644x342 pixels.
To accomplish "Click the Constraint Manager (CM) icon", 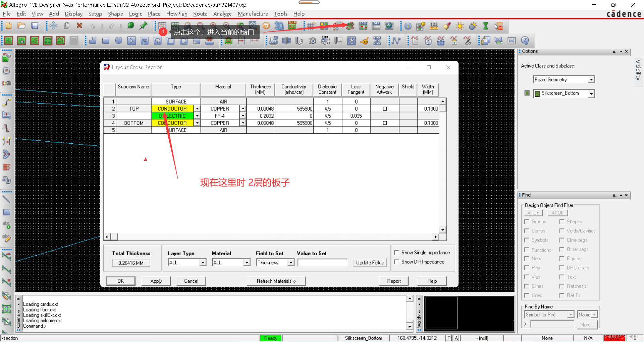I will click(363, 26).
